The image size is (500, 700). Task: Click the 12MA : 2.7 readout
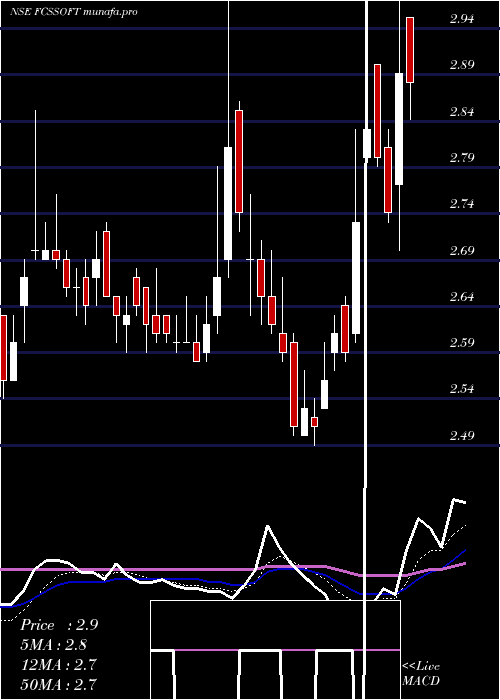pyautogui.click(x=59, y=665)
